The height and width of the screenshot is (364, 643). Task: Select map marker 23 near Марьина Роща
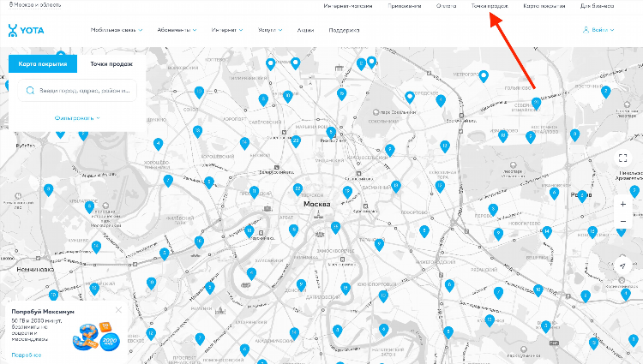(296, 141)
